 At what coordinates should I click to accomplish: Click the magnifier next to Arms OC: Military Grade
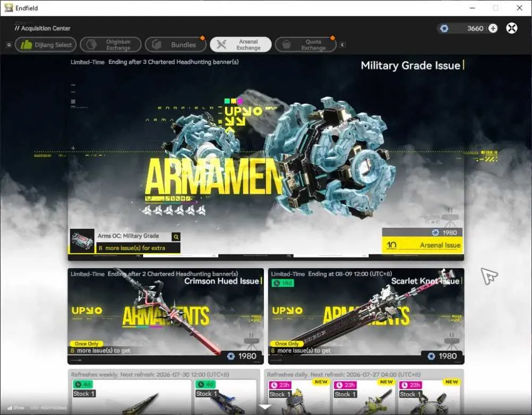point(176,237)
